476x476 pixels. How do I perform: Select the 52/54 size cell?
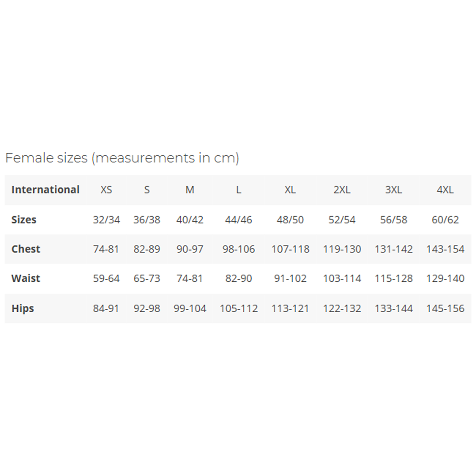pyautogui.click(x=342, y=220)
